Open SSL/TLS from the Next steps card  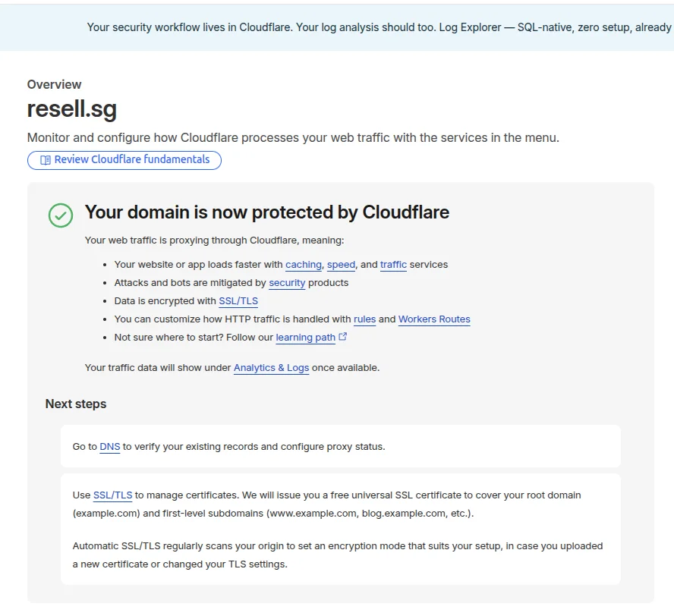(112, 495)
